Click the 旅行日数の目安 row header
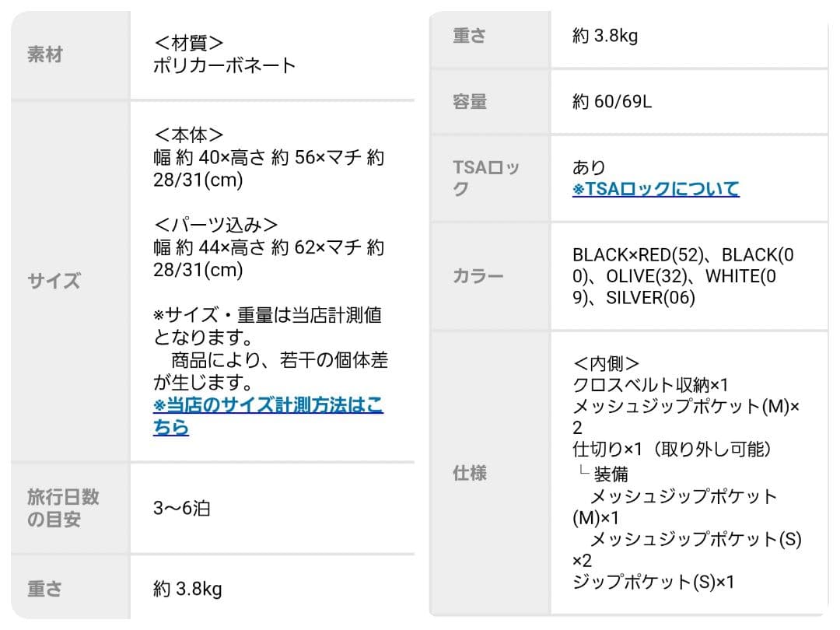Viewport: 840px width, 630px height. pyautogui.click(x=63, y=508)
